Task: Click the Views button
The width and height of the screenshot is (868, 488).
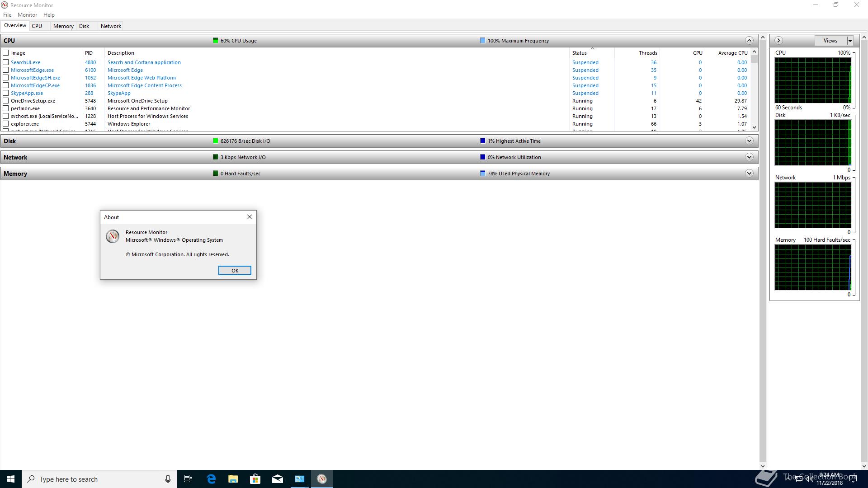Action: [830, 41]
